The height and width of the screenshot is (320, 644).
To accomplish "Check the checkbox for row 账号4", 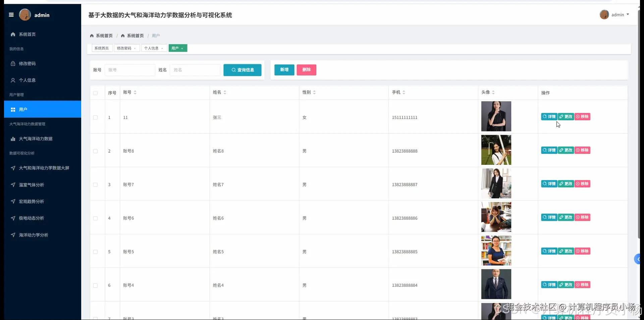I will [96, 285].
